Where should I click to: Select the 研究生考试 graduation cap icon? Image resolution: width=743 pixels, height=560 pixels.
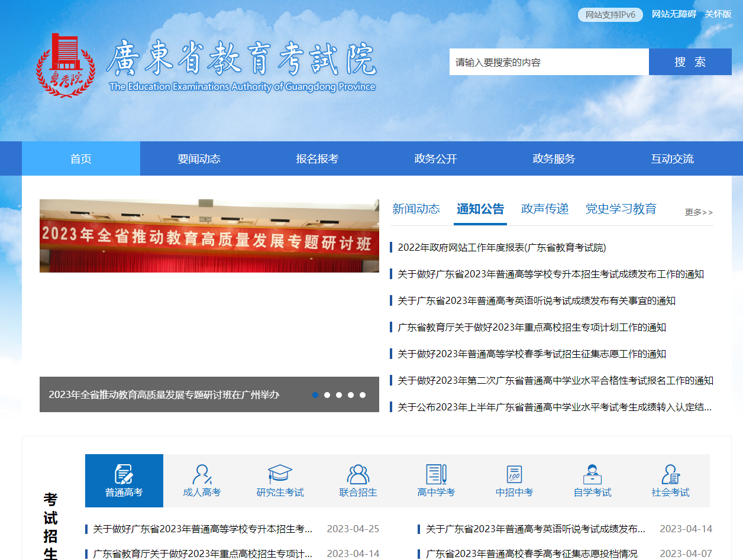pyautogui.click(x=280, y=481)
